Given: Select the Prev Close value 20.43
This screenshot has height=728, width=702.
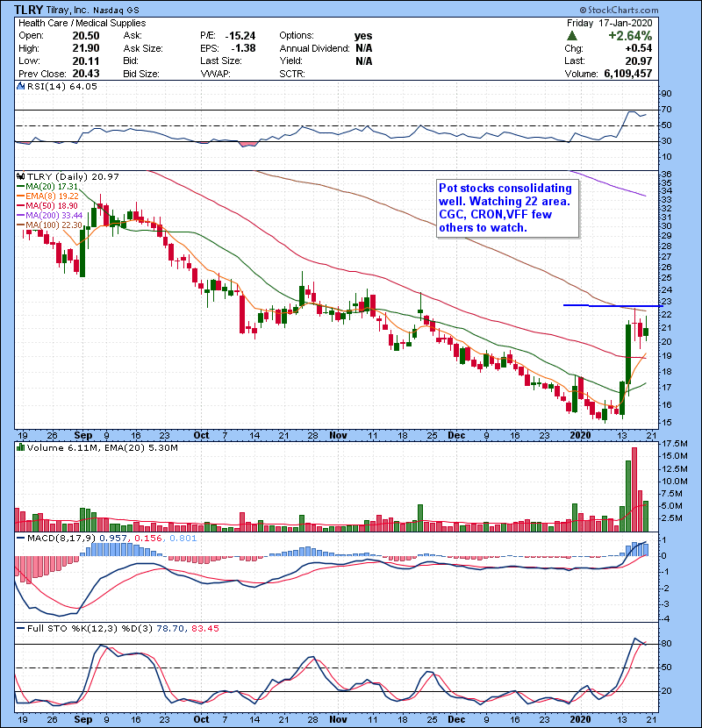Looking at the screenshot, I should point(86,74).
